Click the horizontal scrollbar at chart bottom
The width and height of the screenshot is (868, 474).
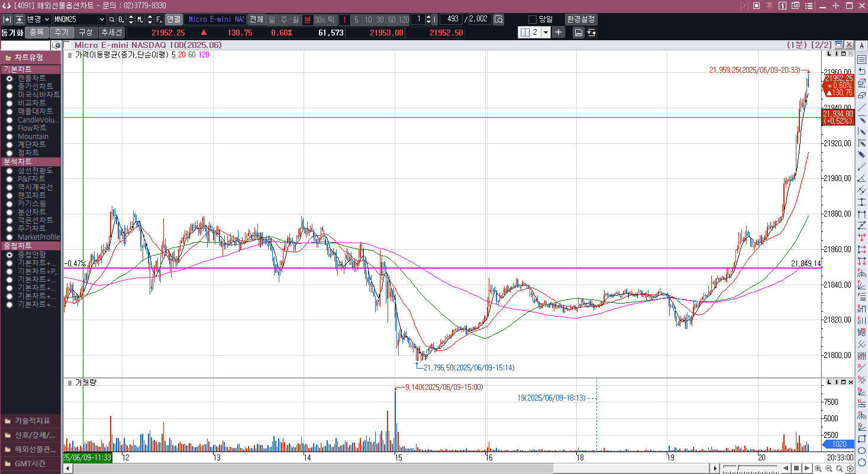[391, 468]
